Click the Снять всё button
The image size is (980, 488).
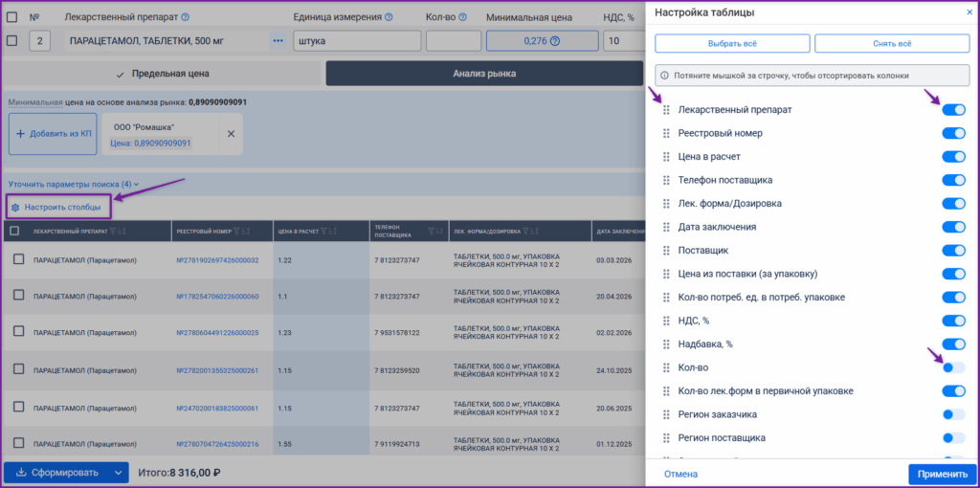click(x=892, y=44)
